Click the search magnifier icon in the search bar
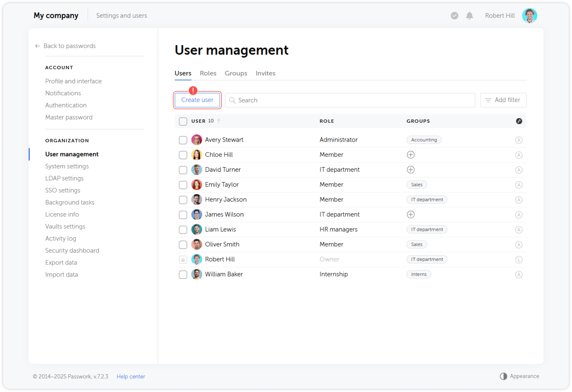This screenshot has width=572, height=392. point(232,100)
